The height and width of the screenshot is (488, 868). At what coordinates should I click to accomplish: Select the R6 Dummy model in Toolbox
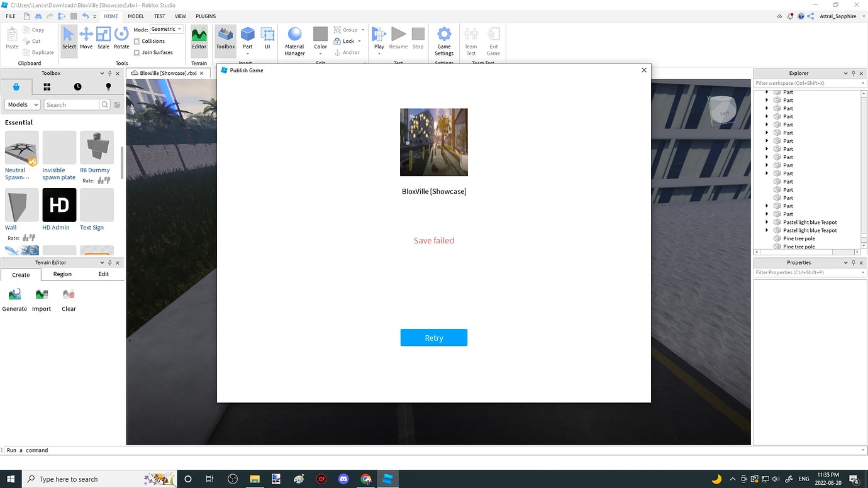pos(96,148)
